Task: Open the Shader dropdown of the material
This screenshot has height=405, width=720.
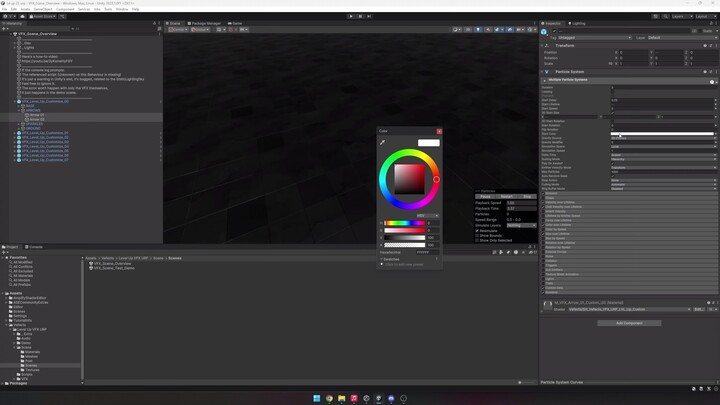Action: point(630,309)
